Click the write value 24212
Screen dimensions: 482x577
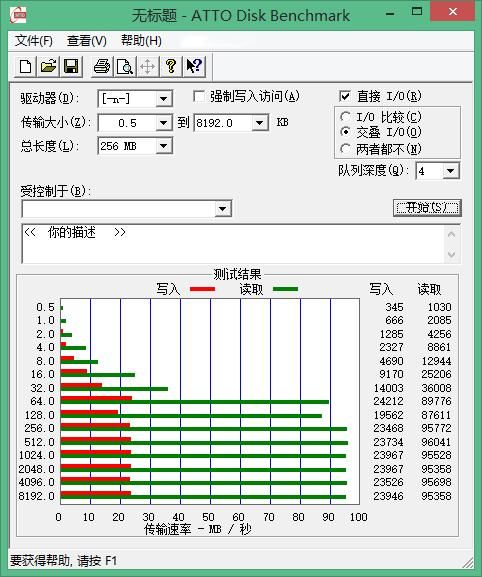pos(389,401)
